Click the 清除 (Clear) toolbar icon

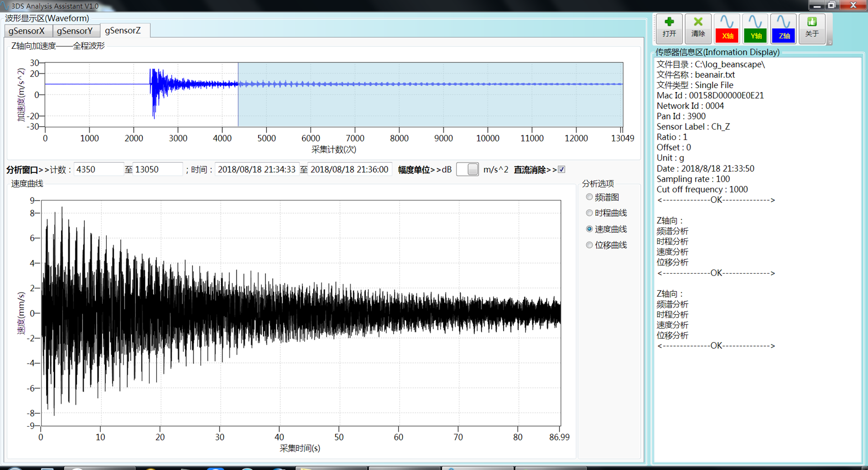click(697, 28)
